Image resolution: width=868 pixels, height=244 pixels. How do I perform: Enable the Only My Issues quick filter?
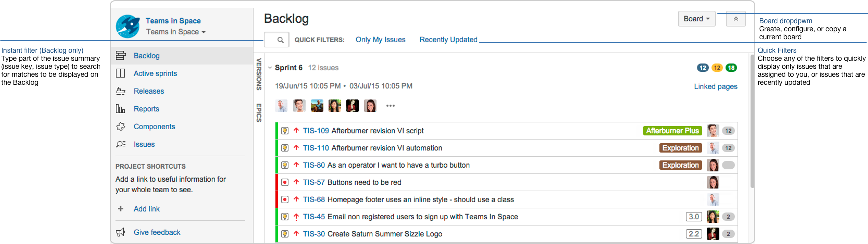coord(381,40)
